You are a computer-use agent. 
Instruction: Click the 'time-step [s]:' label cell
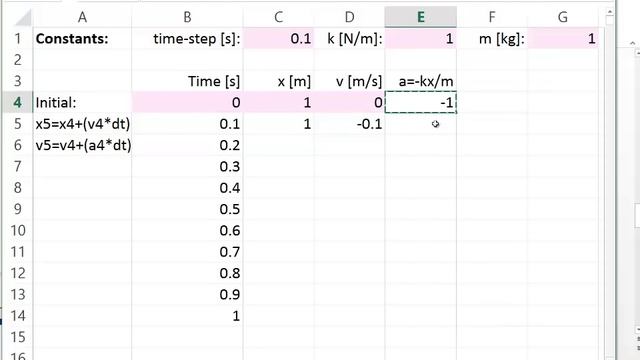coord(187,39)
